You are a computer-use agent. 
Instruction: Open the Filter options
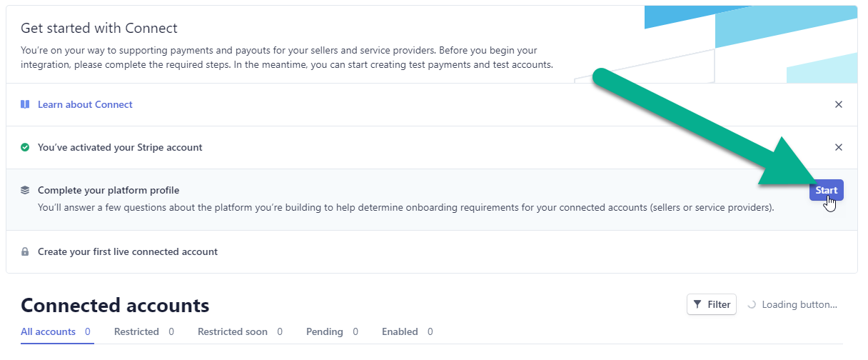pos(712,304)
